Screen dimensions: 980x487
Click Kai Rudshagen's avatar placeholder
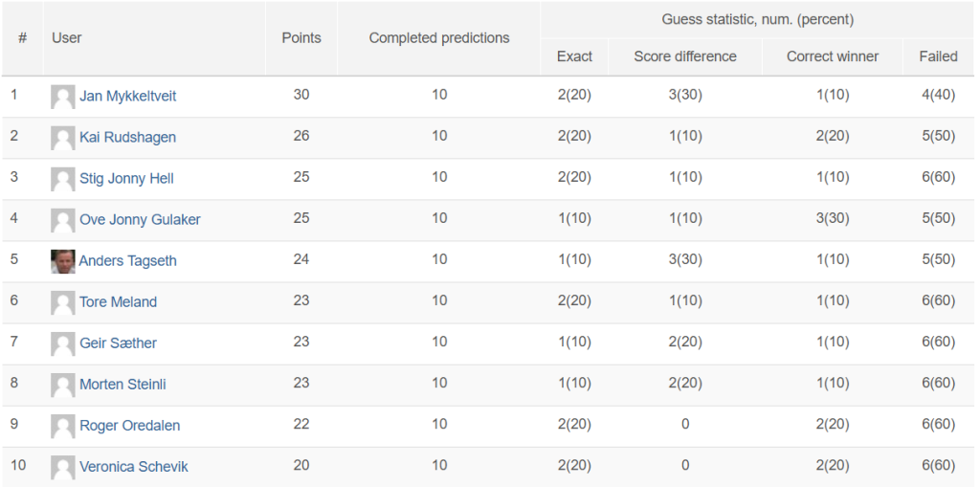(x=62, y=138)
